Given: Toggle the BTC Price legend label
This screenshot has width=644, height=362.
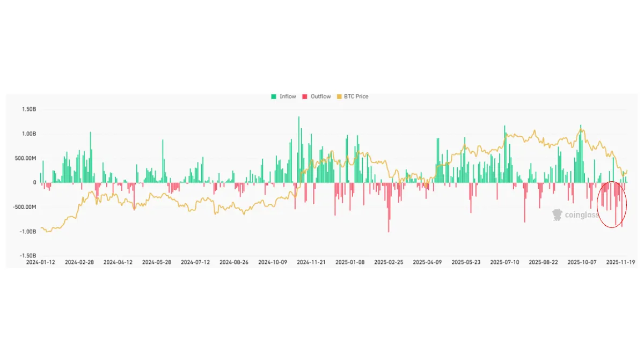Looking at the screenshot, I should tap(356, 97).
